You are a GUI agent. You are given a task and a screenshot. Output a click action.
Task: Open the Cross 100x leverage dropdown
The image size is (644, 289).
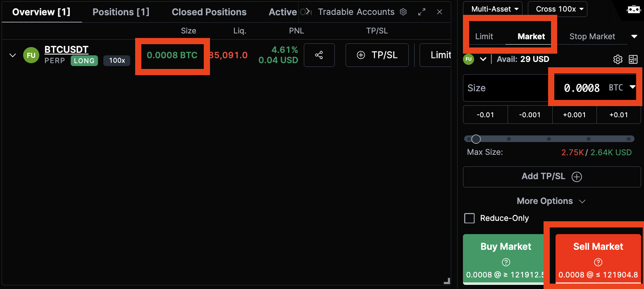tap(557, 8)
